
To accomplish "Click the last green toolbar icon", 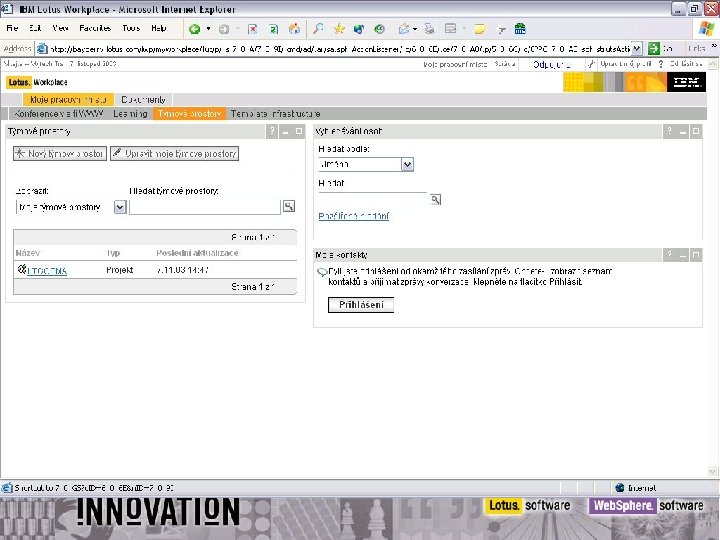I will click(520, 29).
